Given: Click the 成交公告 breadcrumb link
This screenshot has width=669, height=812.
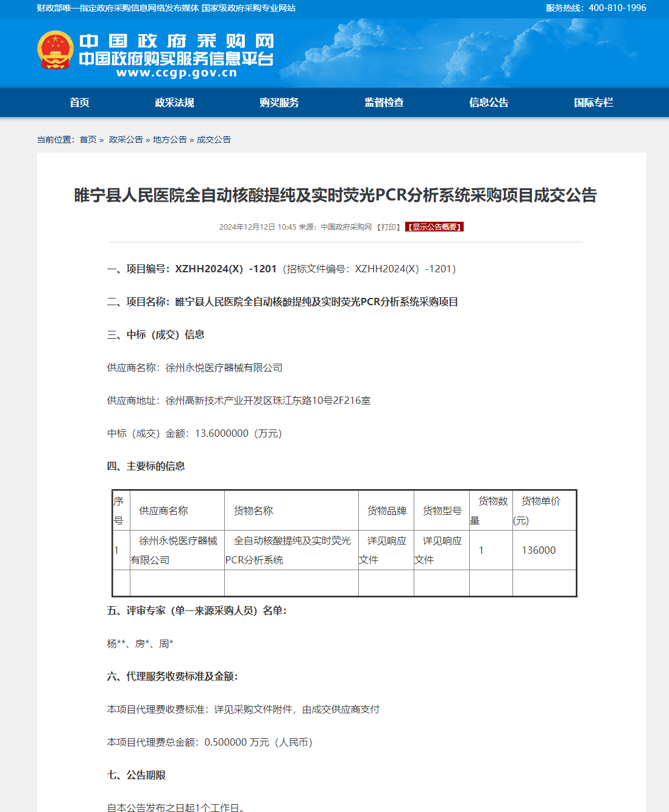Looking at the screenshot, I should pyautogui.click(x=213, y=139).
